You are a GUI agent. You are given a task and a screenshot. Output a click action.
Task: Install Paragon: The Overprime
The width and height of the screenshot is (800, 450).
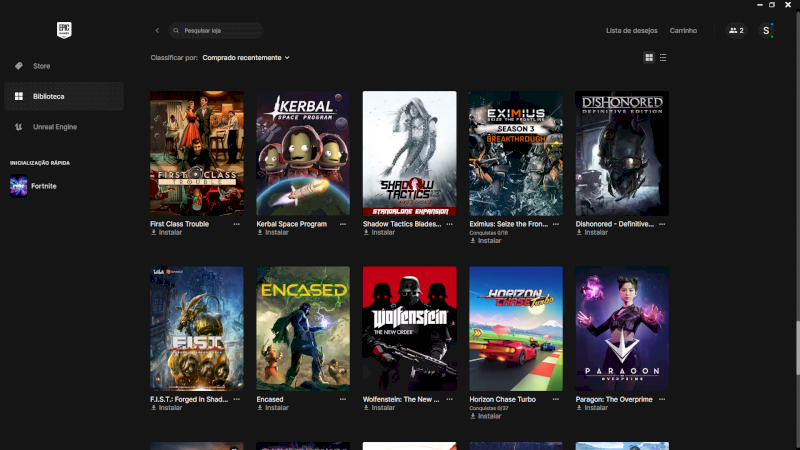pos(592,408)
